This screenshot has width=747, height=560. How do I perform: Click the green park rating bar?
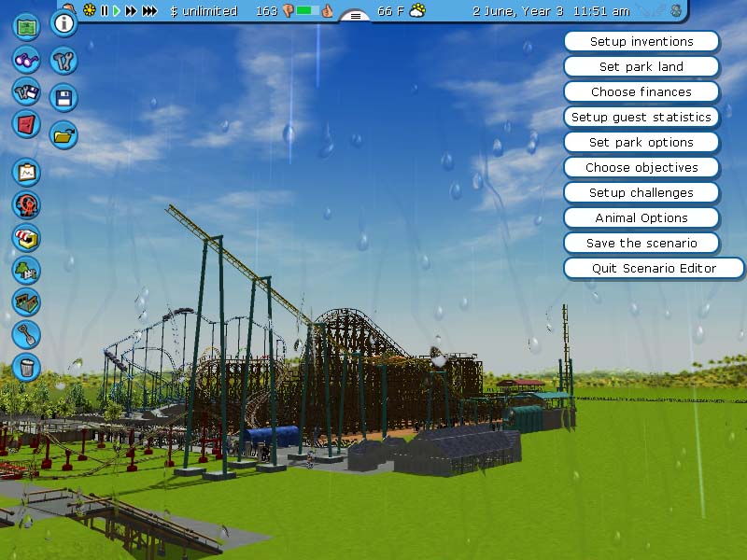[308, 10]
